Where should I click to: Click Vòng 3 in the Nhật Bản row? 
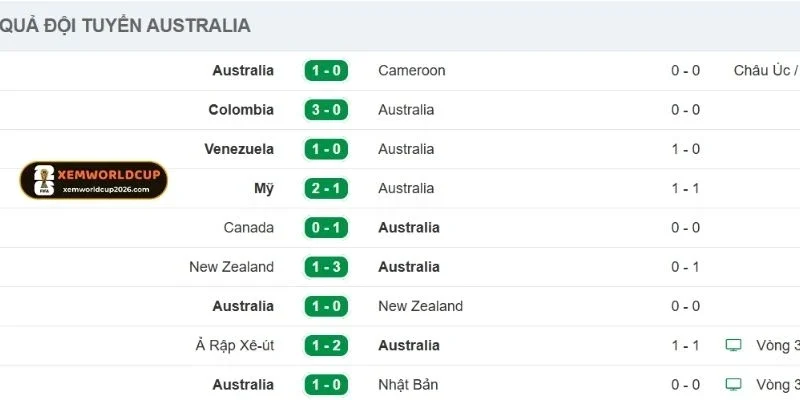(778, 384)
